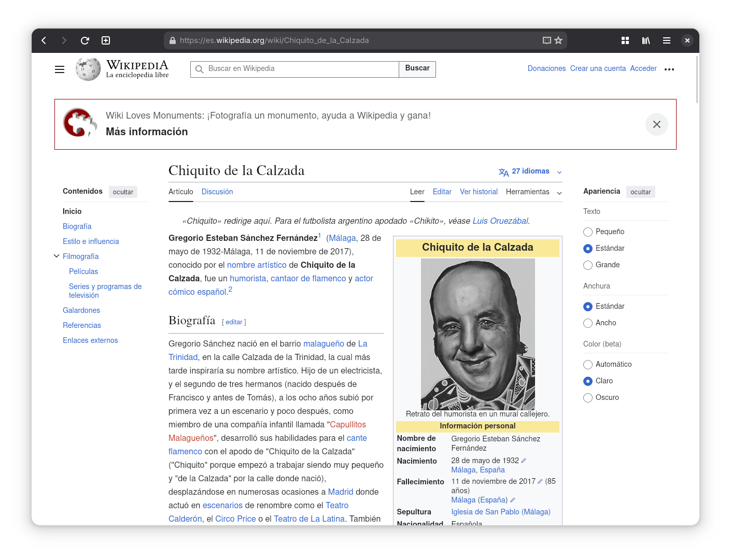The image size is (731, 560).
Task: Bookmark this page with star icon
Action: pyautogui.click(x=558, y=40)
